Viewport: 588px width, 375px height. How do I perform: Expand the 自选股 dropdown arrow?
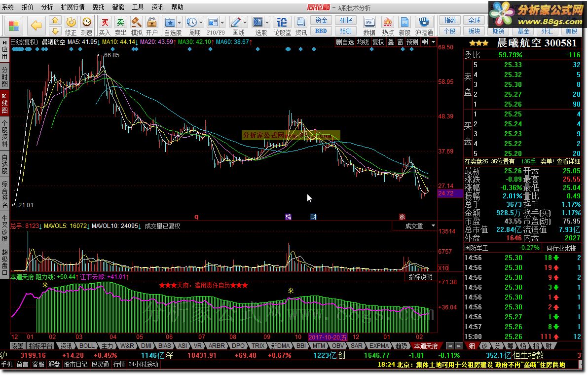click(x=179, y=23)
